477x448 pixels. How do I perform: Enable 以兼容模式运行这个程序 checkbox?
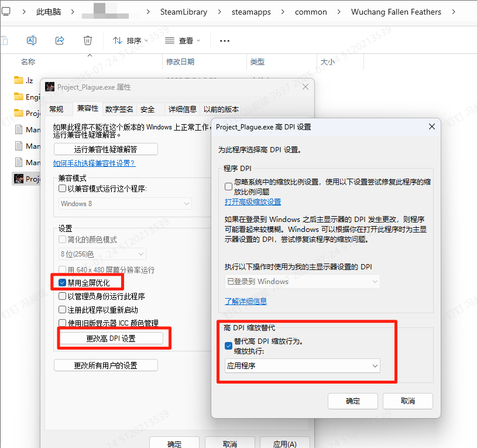(x=62, y=189)
